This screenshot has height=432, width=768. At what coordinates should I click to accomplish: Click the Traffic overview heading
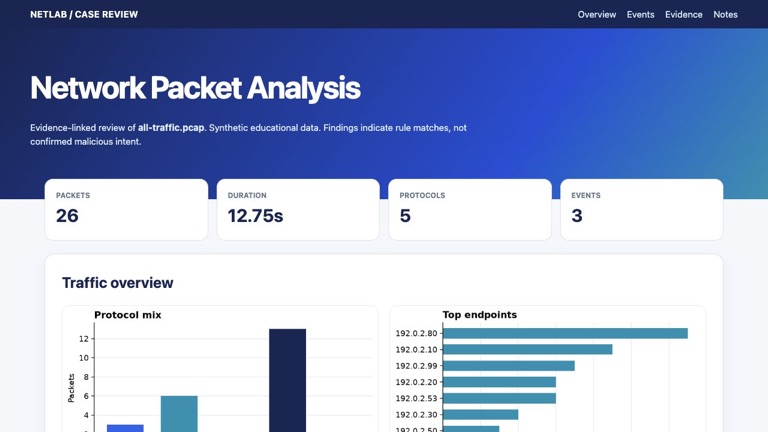pos(118,283)
